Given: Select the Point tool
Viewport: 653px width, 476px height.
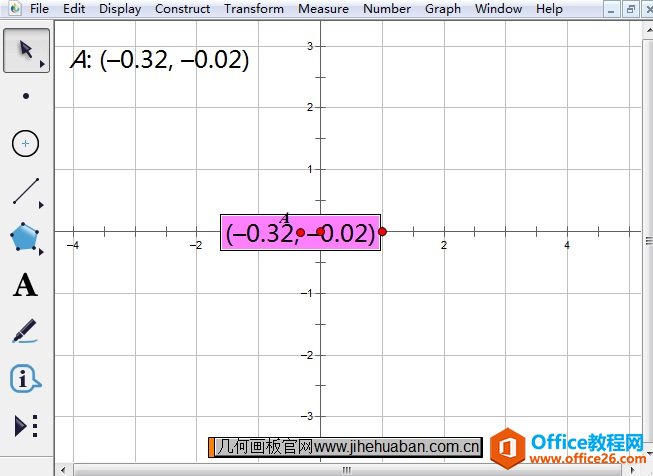Looking at the screenshot, I should pyautogui.click(x=26, y=96).
